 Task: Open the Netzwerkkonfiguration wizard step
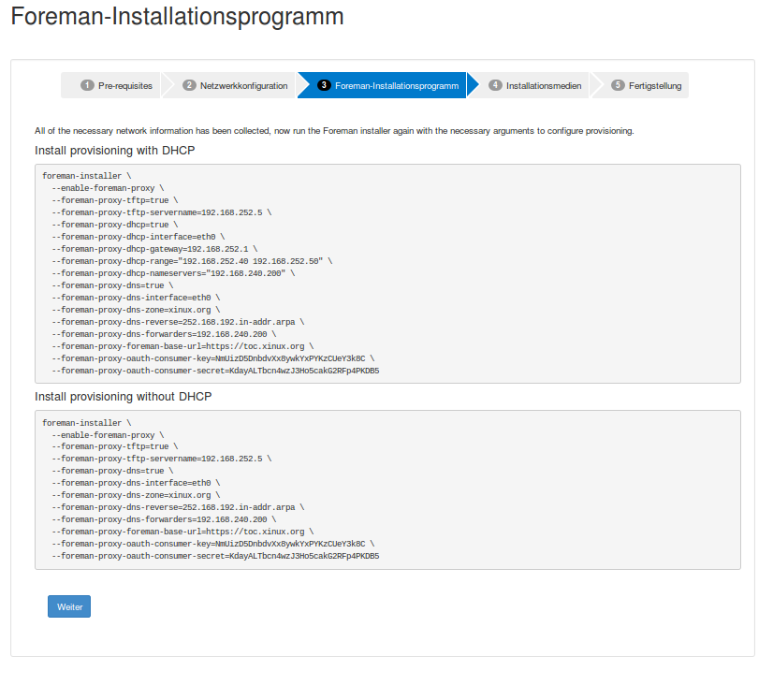[x=245, y=85]
